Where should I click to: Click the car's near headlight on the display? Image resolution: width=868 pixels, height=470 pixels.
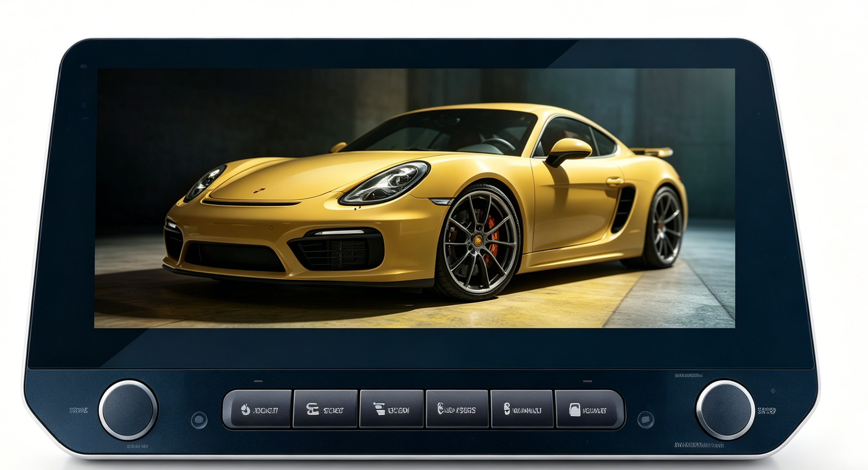[385, 183]
